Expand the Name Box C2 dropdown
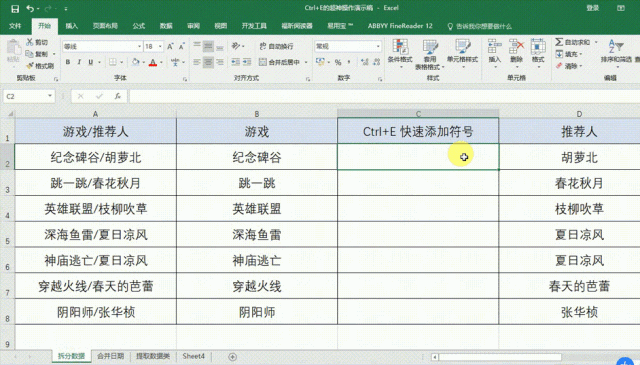 [x=50, y=96]
